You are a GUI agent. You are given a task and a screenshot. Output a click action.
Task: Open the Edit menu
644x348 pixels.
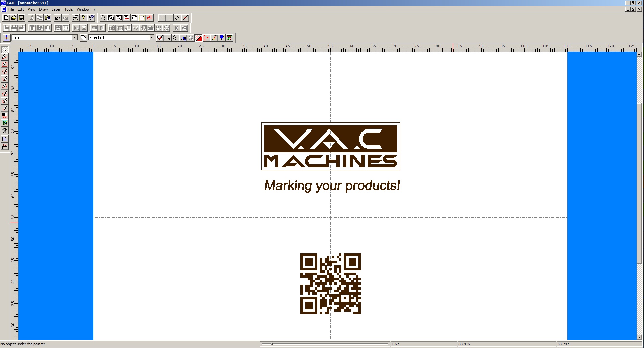pyautogui.click(x=21, y=9)
